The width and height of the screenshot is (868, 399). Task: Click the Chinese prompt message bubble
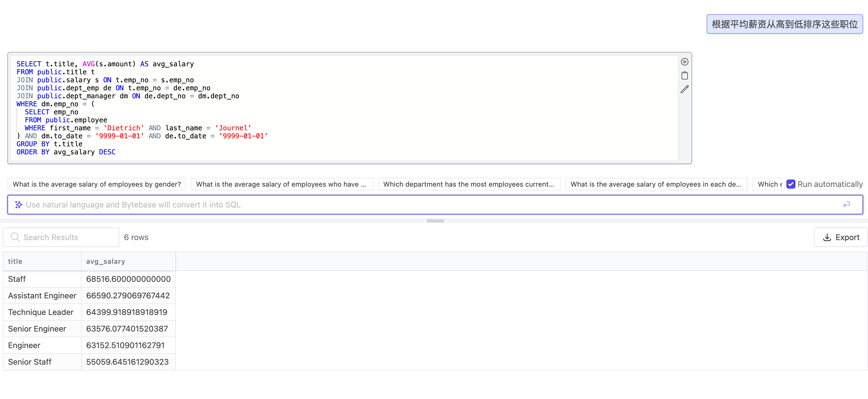click(784, 24)
